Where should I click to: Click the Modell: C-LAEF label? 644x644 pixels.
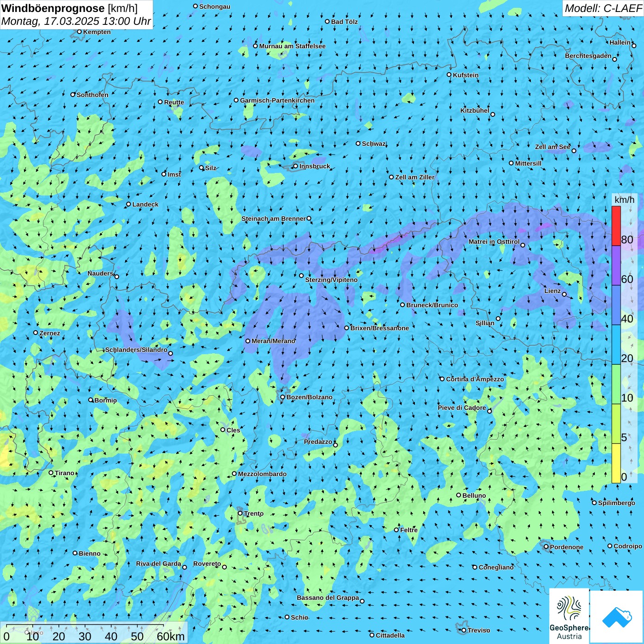[603, 8]
